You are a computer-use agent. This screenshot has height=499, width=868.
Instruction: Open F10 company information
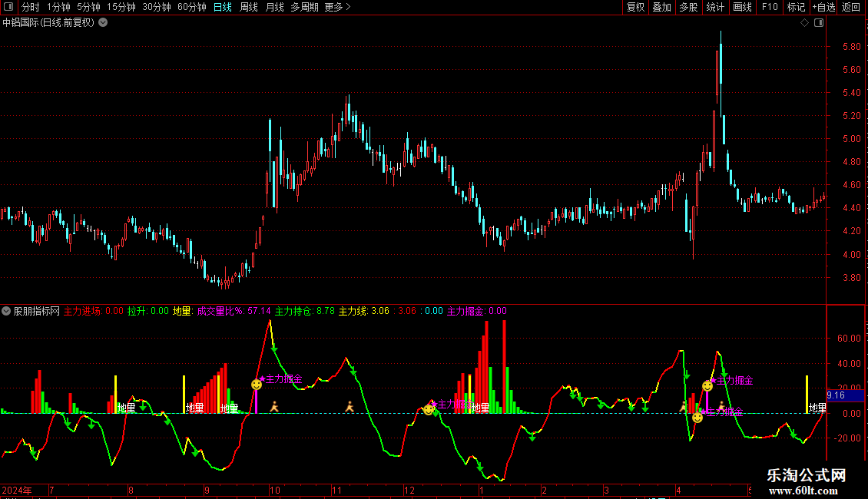(769, 7)
